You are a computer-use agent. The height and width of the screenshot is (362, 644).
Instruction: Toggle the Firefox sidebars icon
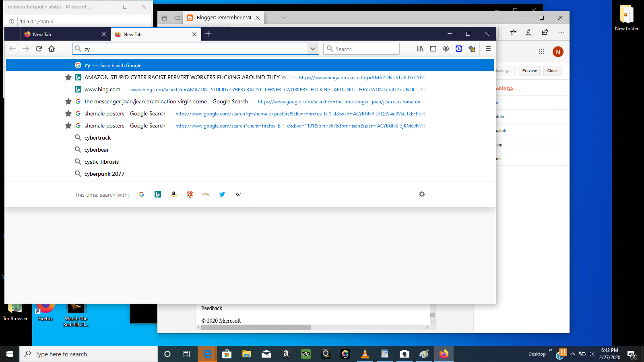tap(433, 49)
